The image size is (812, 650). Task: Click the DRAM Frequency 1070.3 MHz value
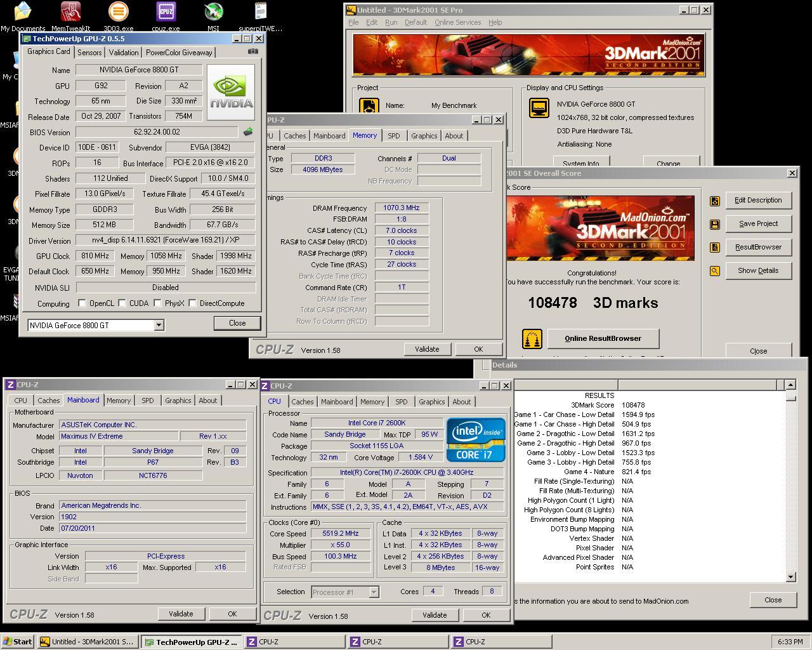pyautogui.click(x=402, y=208)
